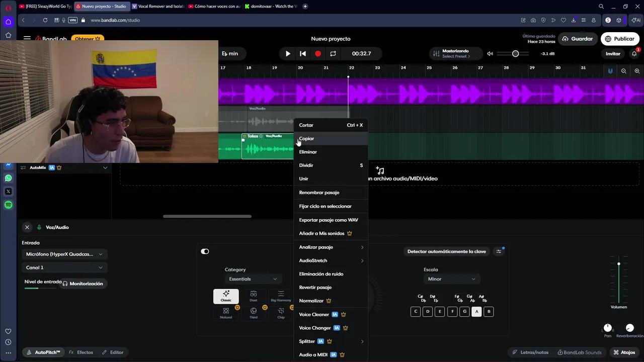Start recording with the red record button
The width and height of the screenshot is (644, 362).
pyautogui.click(x=317, y=53)
